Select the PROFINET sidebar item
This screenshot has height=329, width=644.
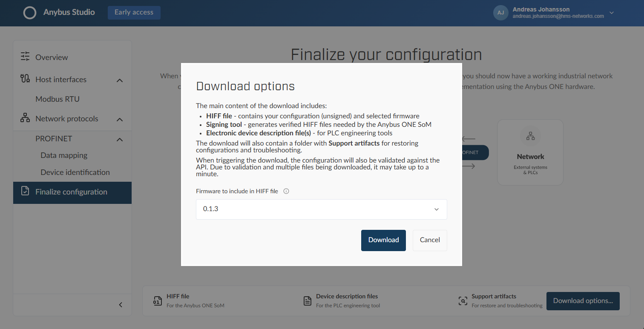click(54, 139)
